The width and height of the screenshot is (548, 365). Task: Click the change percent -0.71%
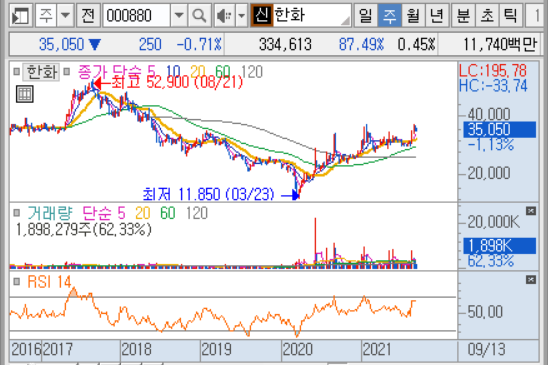tap(199, 44)
